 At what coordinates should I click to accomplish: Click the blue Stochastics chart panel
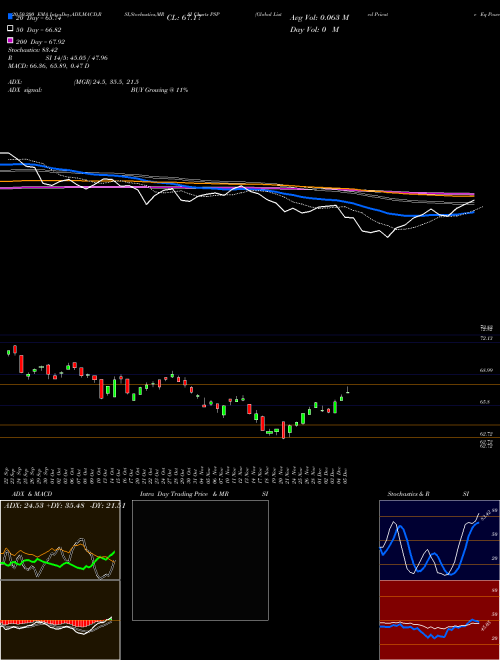[439, 540]
